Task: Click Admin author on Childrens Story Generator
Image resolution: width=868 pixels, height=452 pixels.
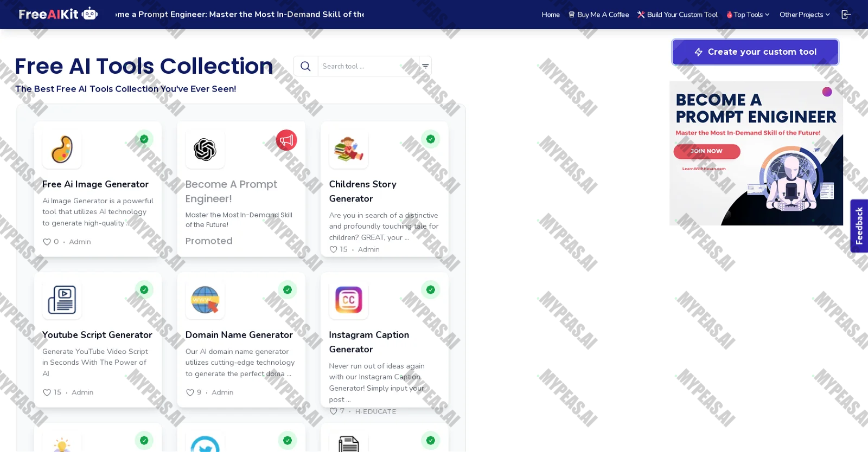Action: tap(369, 249)
